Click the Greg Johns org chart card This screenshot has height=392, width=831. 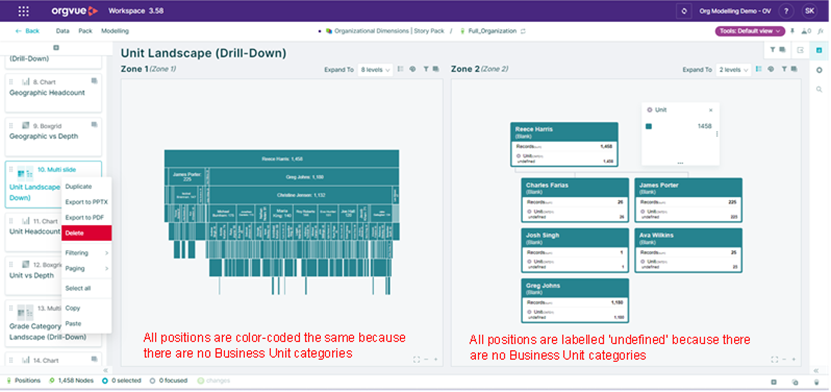[x=575, y=300]
